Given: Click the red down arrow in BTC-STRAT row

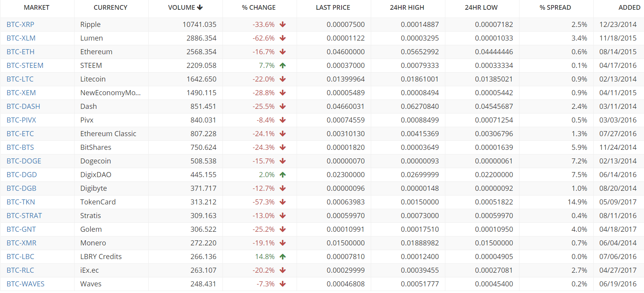Looking at the screenshot, I should pos(283,216).
